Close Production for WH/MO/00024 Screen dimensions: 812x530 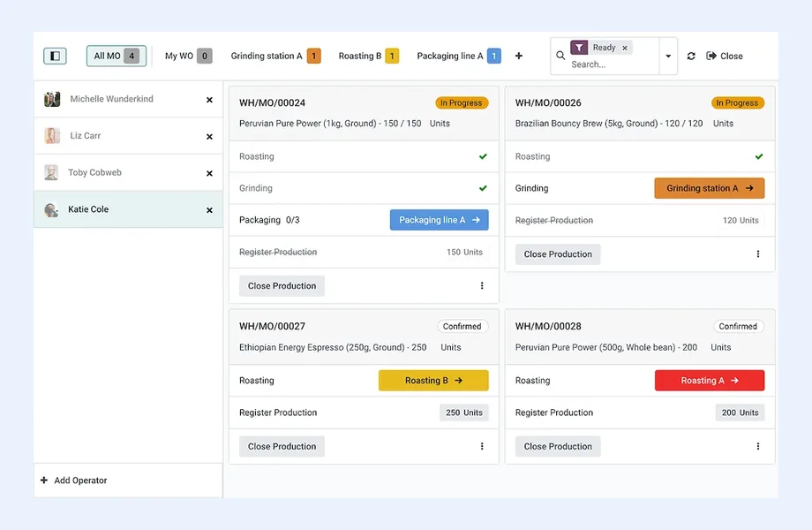(x=282, y=286)
